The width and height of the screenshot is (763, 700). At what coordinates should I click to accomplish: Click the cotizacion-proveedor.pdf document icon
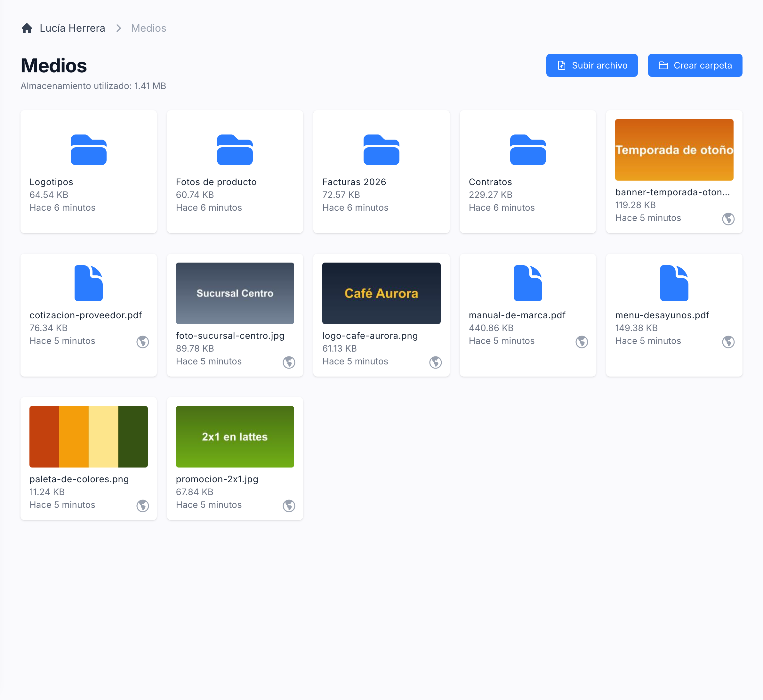pos(89,283)
